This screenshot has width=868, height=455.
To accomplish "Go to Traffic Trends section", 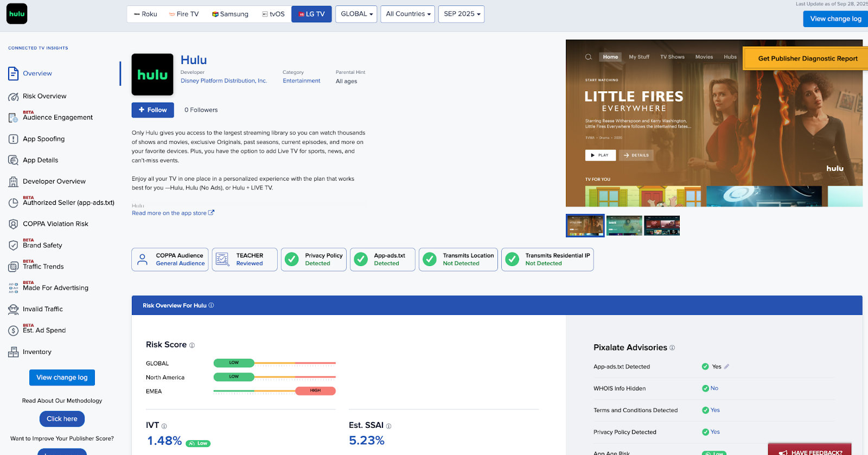I will coord(43,267).
